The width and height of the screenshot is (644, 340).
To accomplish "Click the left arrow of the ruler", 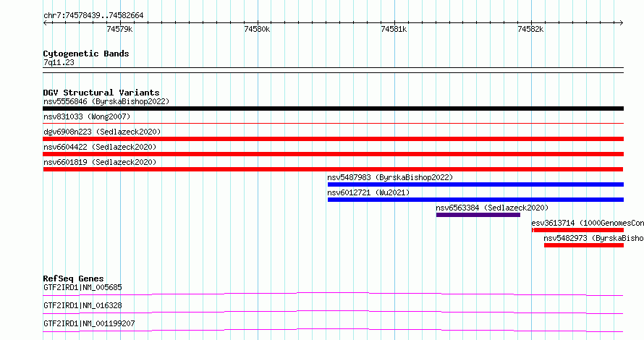I will point(45,22).
